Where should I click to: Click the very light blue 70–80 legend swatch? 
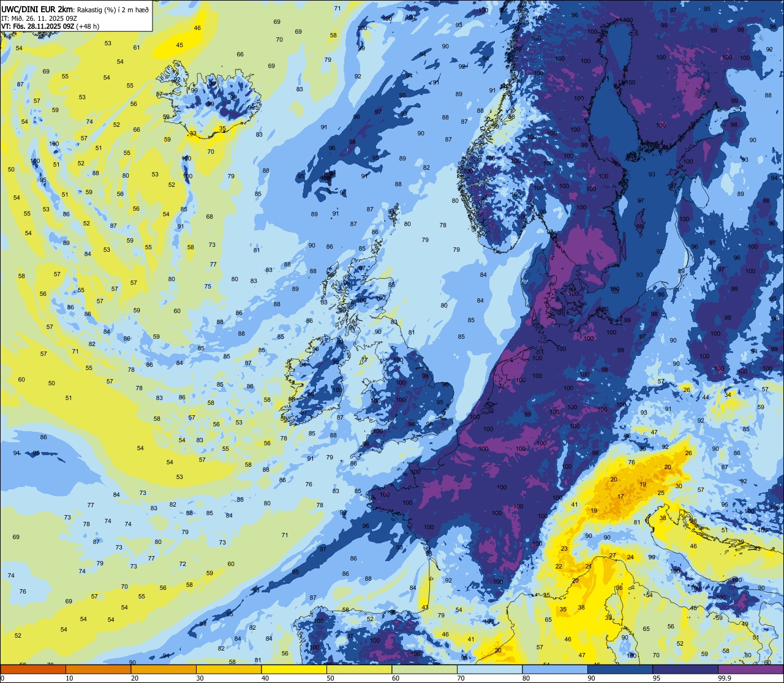489,669
